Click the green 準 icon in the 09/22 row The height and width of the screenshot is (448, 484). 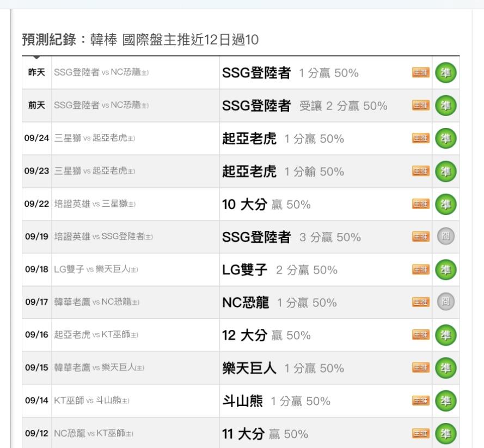pyautogui.click(x=446, y=204)
